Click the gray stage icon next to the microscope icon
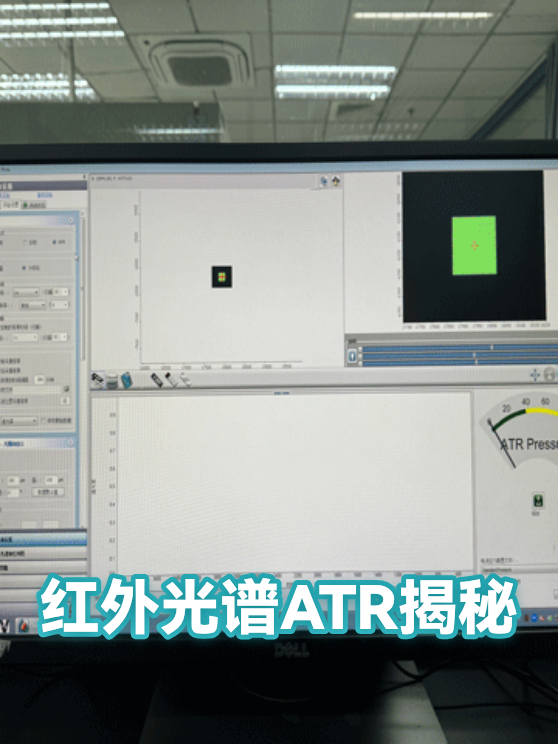 (112, 381)
